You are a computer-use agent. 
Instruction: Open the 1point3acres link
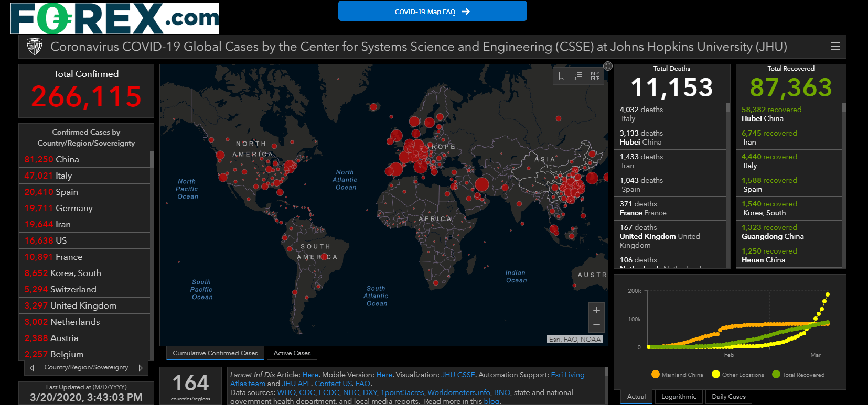pos(402,393)
